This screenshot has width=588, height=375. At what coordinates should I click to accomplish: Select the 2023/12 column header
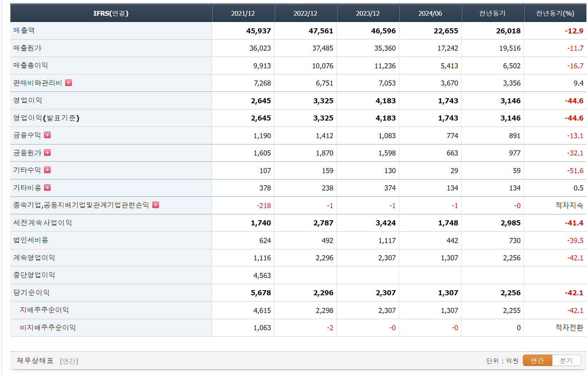click(x=368, y=13)
